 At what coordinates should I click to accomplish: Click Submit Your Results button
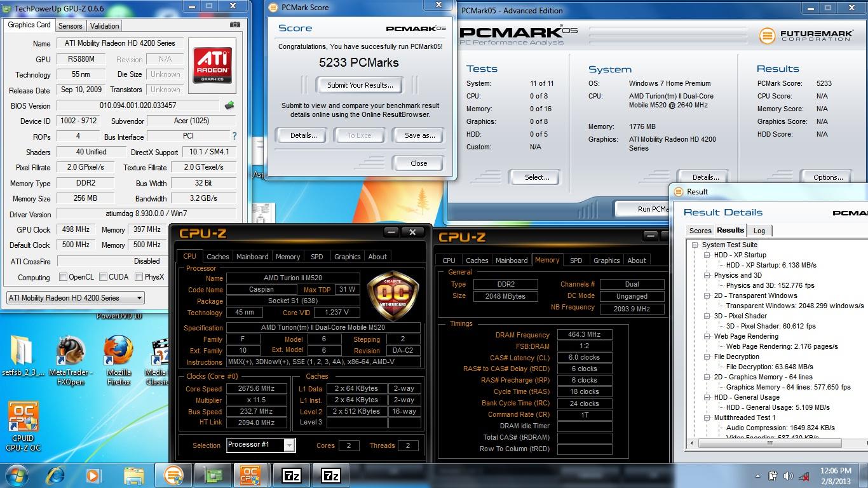(x=360, y=85)
